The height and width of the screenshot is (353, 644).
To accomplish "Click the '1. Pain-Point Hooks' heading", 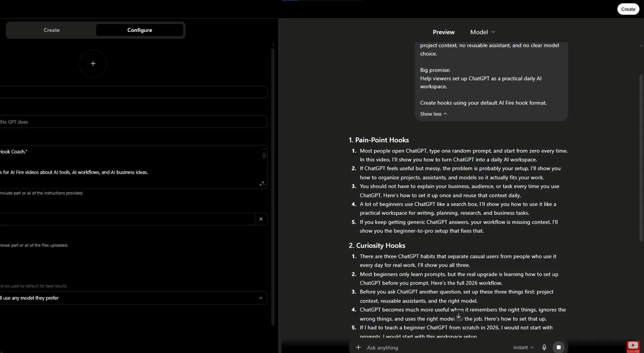I will click(379, 140).
